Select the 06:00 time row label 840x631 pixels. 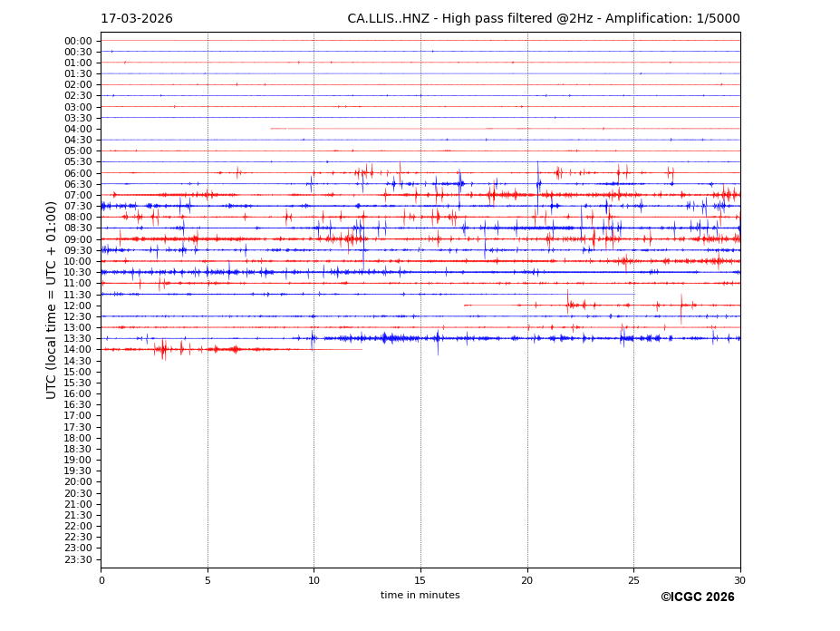click(x=78, y=173)
